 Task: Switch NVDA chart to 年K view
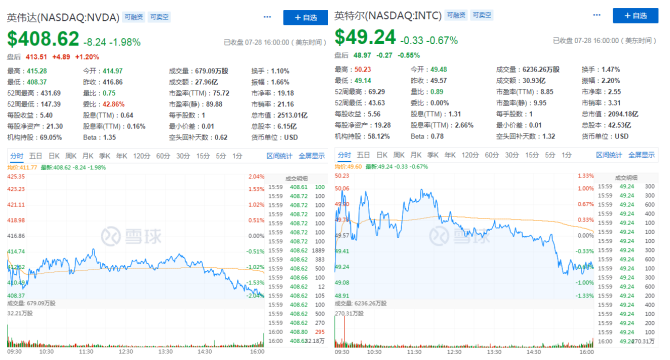122,156
